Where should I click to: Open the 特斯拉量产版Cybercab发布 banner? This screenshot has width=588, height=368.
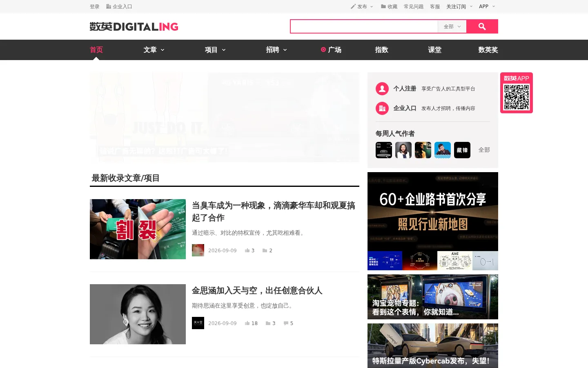[x=433, y=346]
